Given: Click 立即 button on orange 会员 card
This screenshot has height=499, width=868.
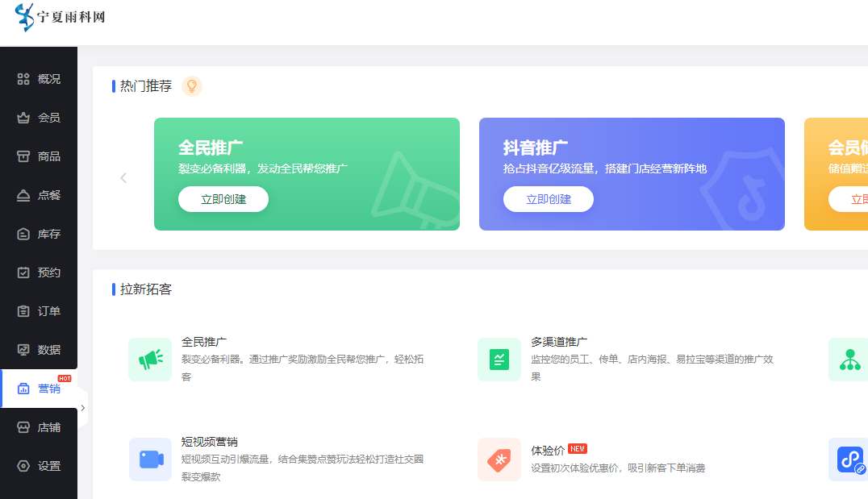Looking at the screenshot, I should tap(849, 199).
